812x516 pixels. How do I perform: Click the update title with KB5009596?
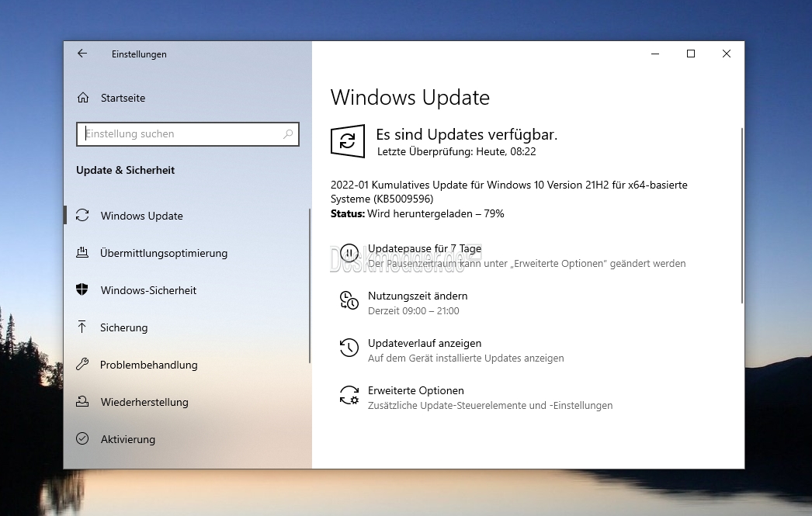(x=509, y=192)
